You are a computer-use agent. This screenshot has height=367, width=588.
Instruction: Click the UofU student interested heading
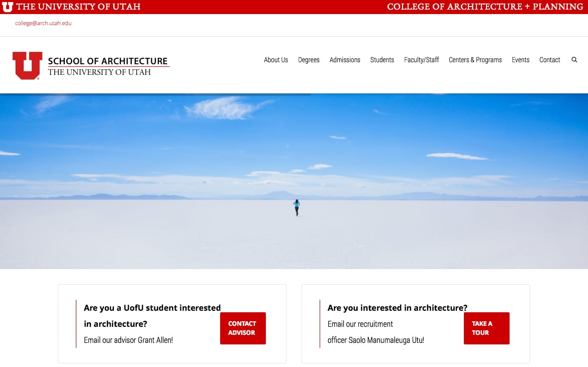pyautogui.click(x=152, y=316)
